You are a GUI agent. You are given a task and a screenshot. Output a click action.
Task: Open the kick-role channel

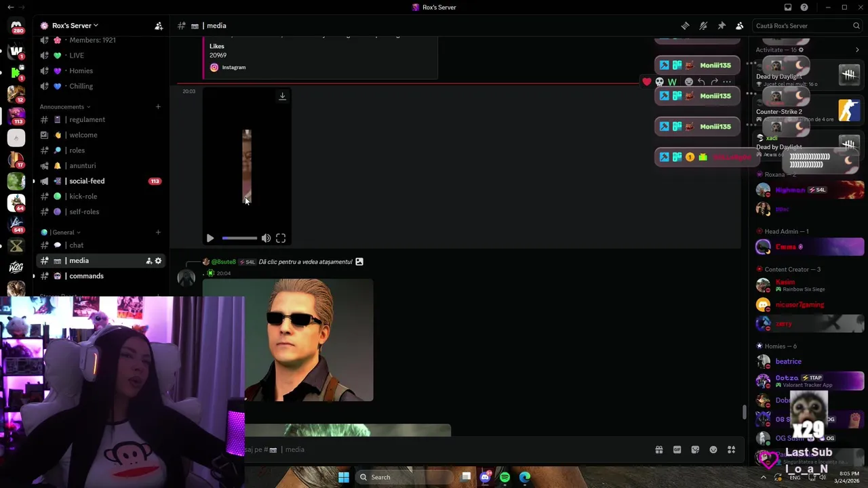[x=100, y=197]
